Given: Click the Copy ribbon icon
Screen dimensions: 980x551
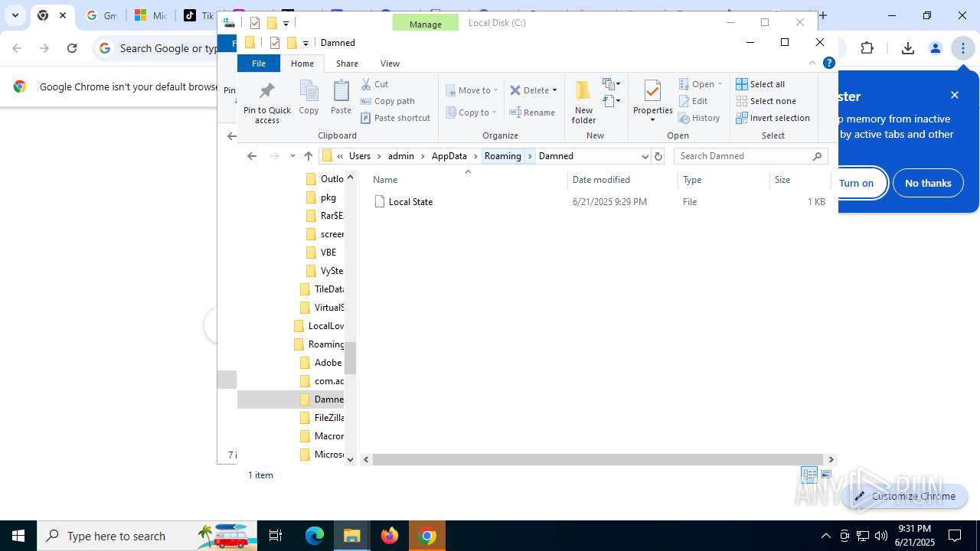Looking at the screenshot, I should (309, 98).
